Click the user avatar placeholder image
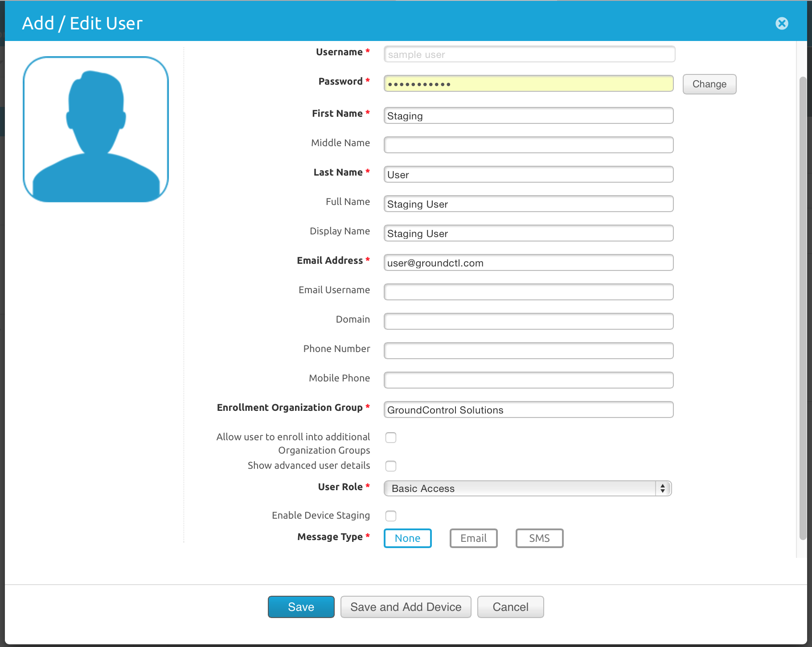This screenshot has height=647, width=812. [x=96, y=129]
